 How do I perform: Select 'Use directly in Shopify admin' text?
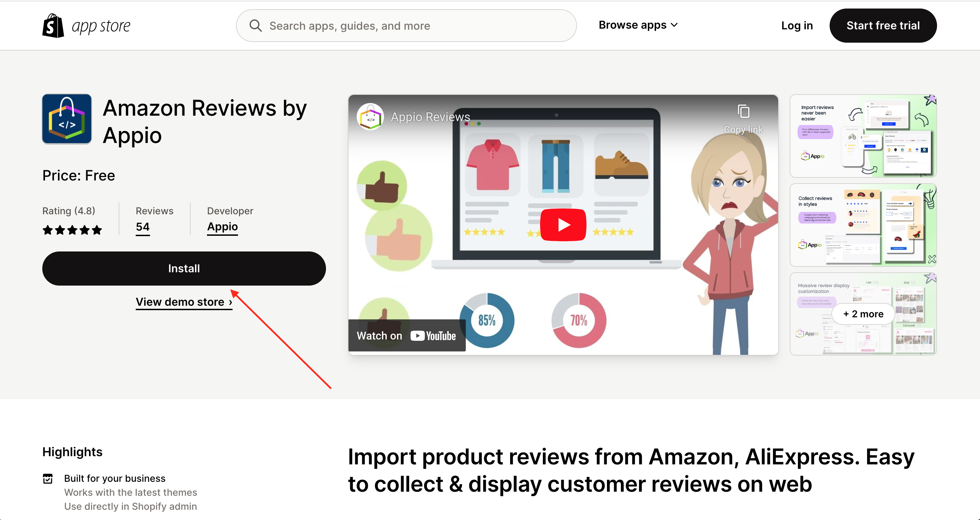(131, 506)
